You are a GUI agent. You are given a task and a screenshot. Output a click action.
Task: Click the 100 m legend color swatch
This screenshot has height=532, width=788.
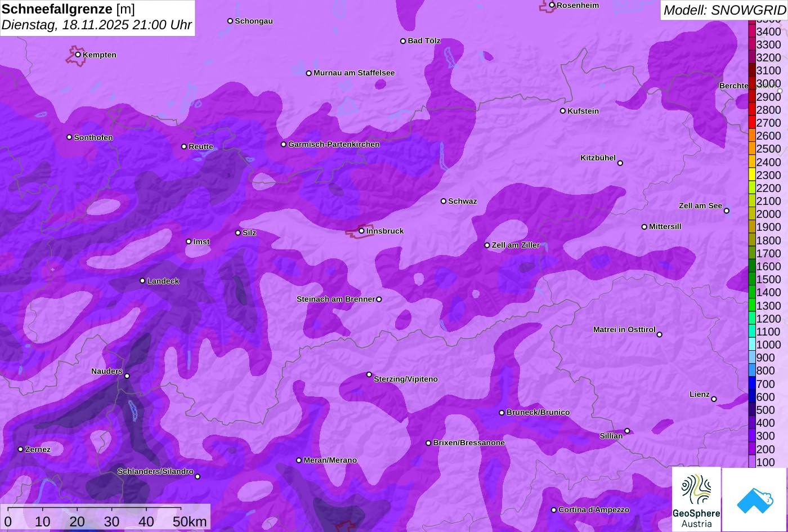click(x=751, y=462)
